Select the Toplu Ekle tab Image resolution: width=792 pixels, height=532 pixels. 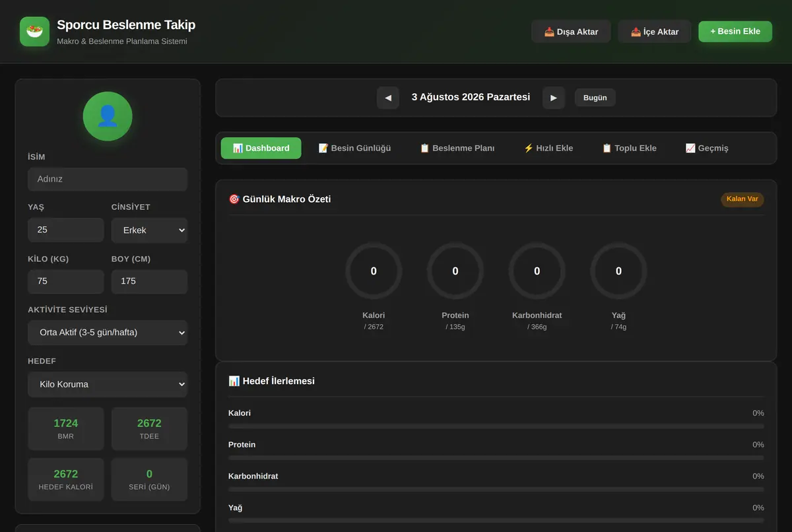pyautogui.click(x=629, y=148)
